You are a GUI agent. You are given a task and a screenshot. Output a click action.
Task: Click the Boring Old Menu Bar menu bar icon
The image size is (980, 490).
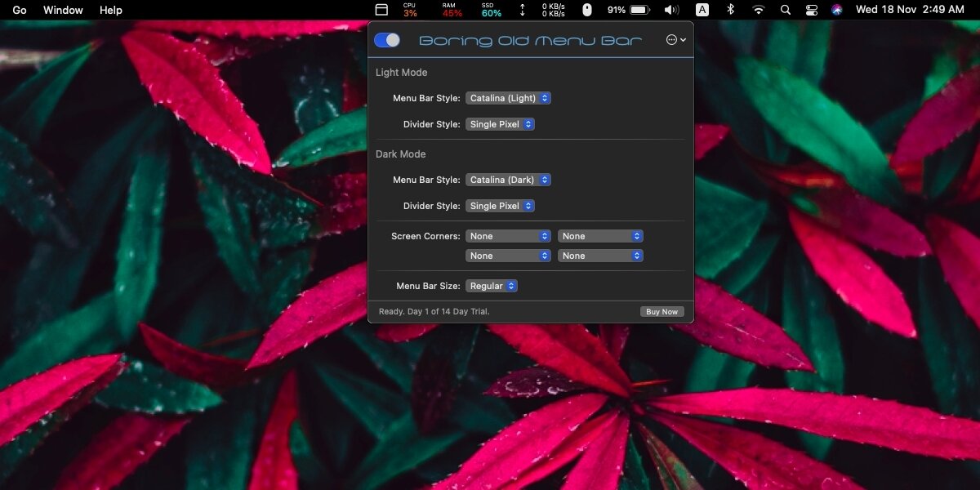pyautogui.click(x=381, y=10)
